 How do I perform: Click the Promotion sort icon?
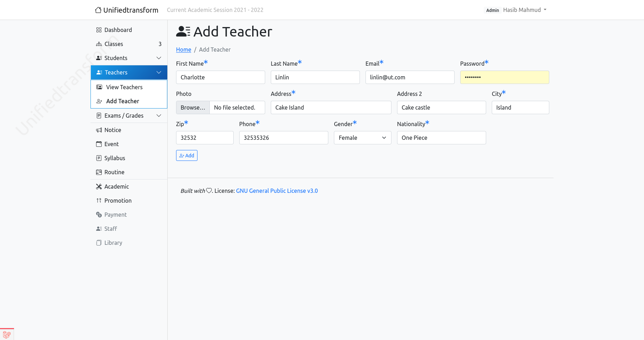point(99,201)
